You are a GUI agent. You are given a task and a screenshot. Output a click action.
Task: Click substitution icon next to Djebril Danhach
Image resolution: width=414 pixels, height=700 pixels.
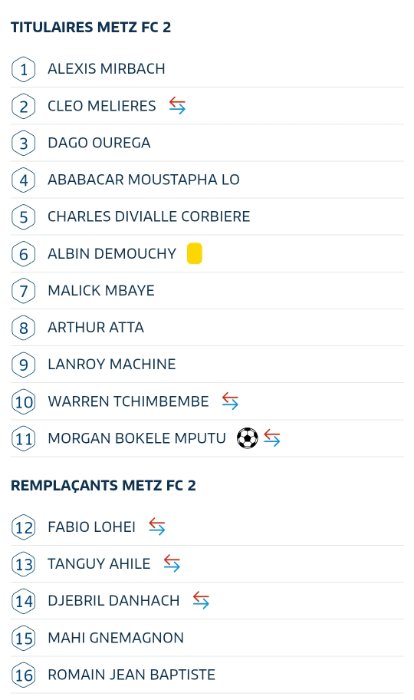click(201, 600)
